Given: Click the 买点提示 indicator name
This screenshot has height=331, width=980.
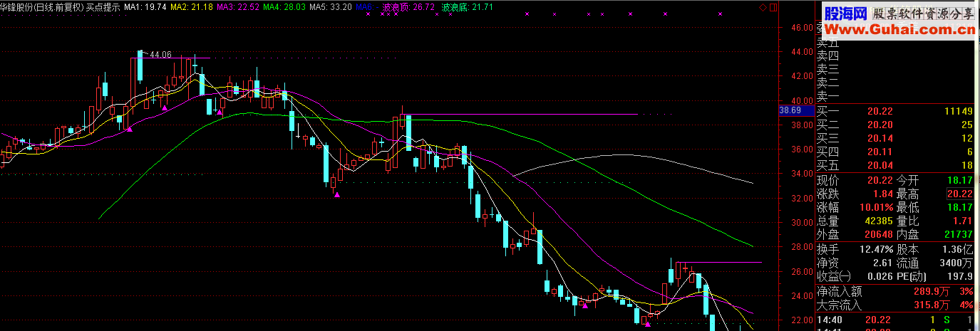Looking at the screenshot, I should coord(103,6).
